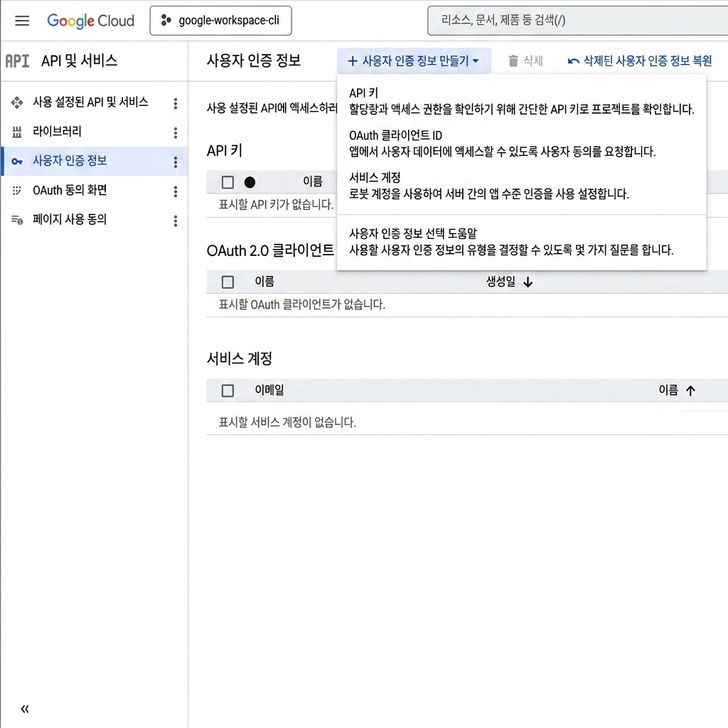Click the 페이지 사용 동의 settings icon
This screenshot has width=728, height=728.
[17, 220]
